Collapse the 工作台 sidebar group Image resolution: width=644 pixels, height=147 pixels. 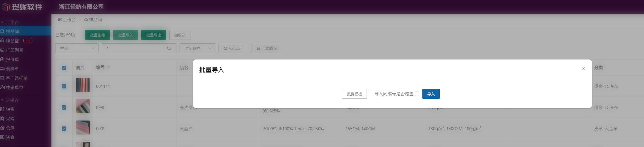point(10,22)
